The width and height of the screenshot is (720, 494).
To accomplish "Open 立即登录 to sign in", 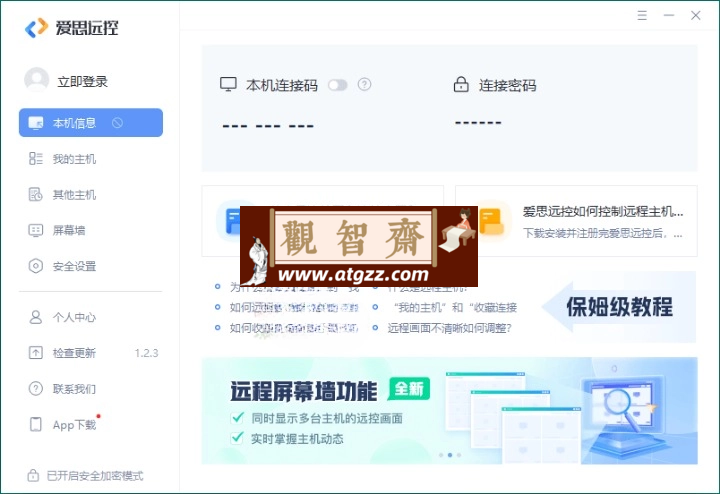I will [82, 82].
